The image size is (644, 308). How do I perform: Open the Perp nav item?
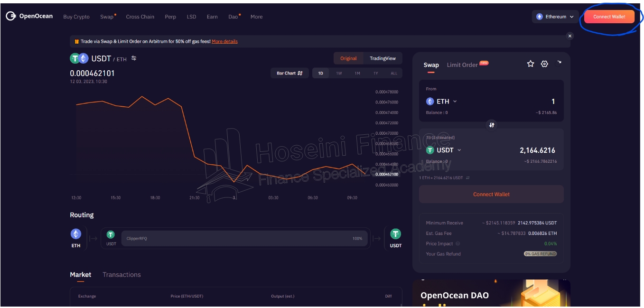[170, 17]
